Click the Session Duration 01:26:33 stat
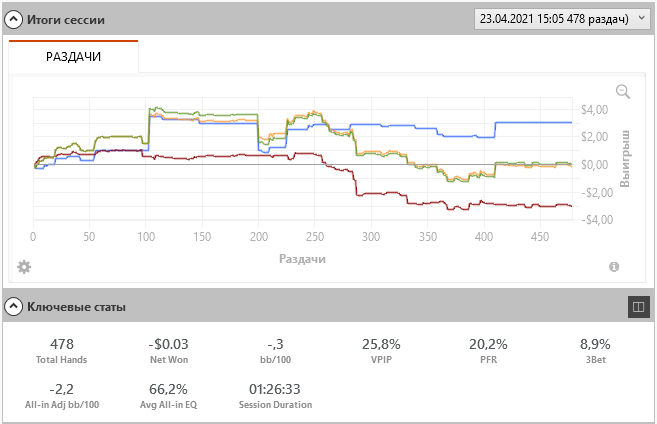 pyautogui.click(x=275, y=396)
